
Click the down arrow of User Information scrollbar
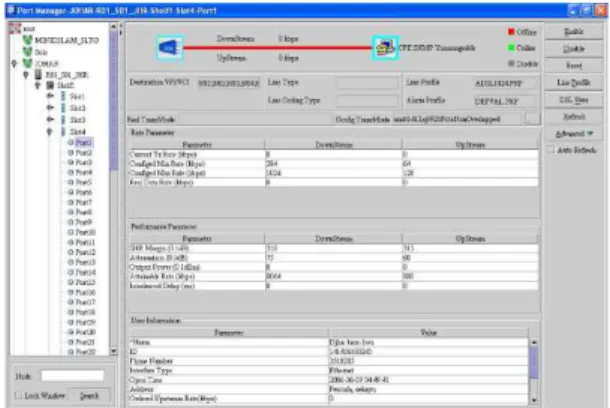(x=534, y=400)
